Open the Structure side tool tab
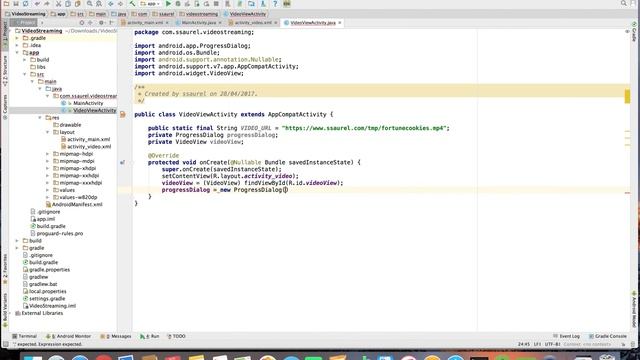The image size is (640, 360). [x=5, y=70]
